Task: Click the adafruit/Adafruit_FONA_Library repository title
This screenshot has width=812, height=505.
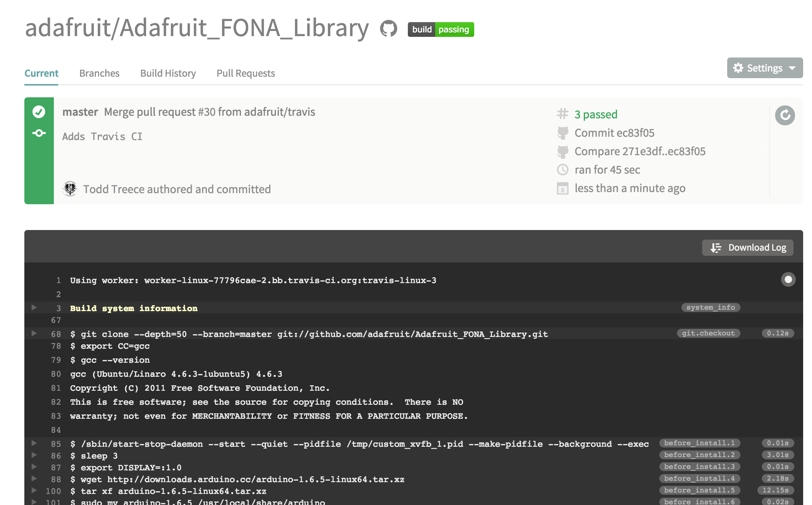Action: coord(197,28)
